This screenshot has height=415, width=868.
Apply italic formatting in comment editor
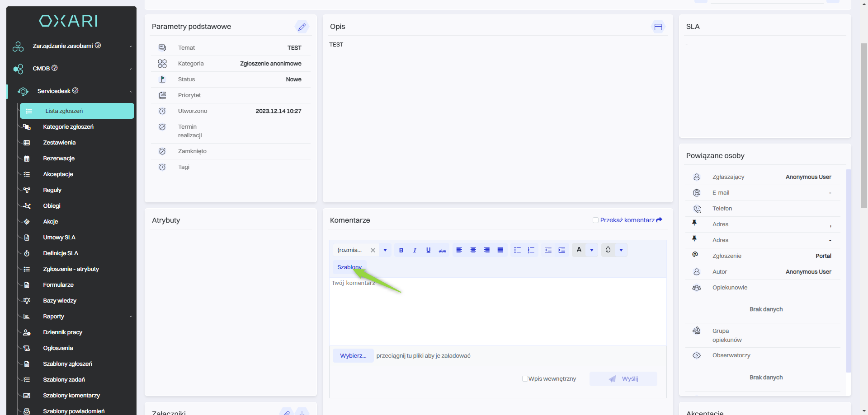click(x=415, y=250)
